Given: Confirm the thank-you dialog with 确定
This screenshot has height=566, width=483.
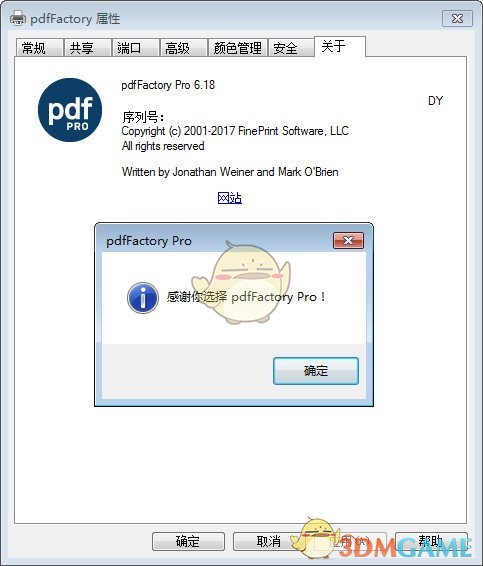Looking at the screenshot, I should point(316,371).
